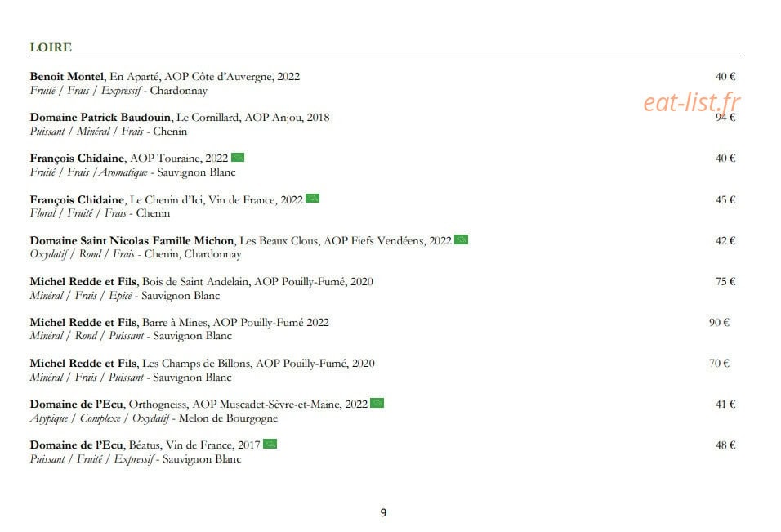Select the Domaine Patrick Baudouin Le Cornillard line
The width and height of the screenshot is (781, 532).
pyautogui.click(x=179, y=118)
